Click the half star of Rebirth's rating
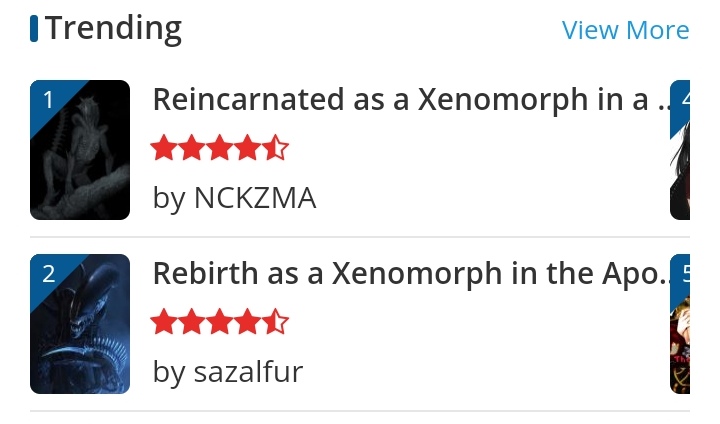720x424 pixels. (276, 323)
